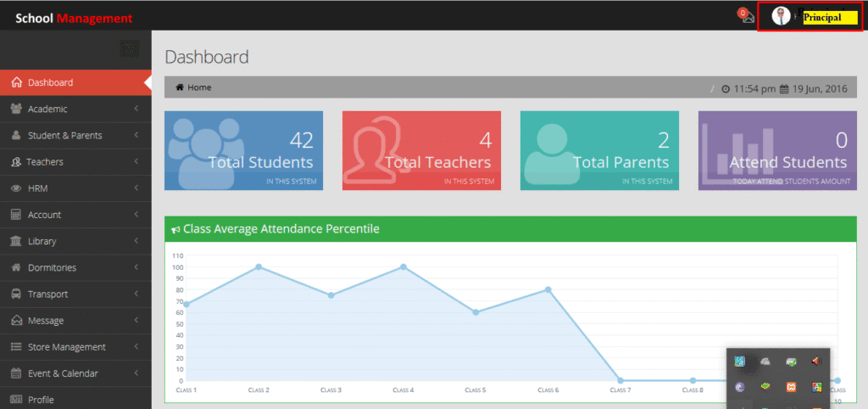The image size is (868, 409).
Task: Click the School Management brand title
Action: point(74,18)
